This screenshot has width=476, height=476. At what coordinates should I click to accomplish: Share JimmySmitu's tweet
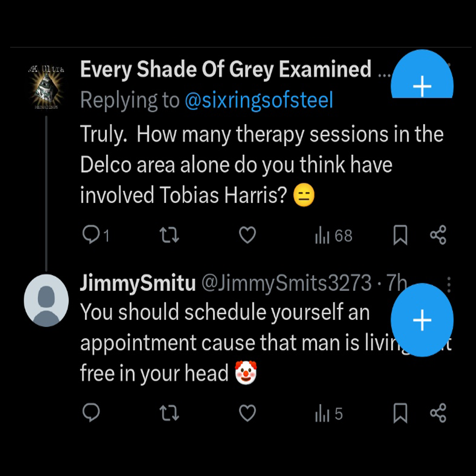[x=438, y=413]
